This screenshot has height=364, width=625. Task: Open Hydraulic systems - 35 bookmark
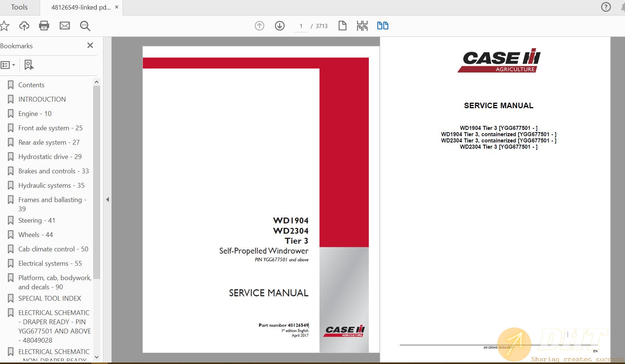point(52,185)
